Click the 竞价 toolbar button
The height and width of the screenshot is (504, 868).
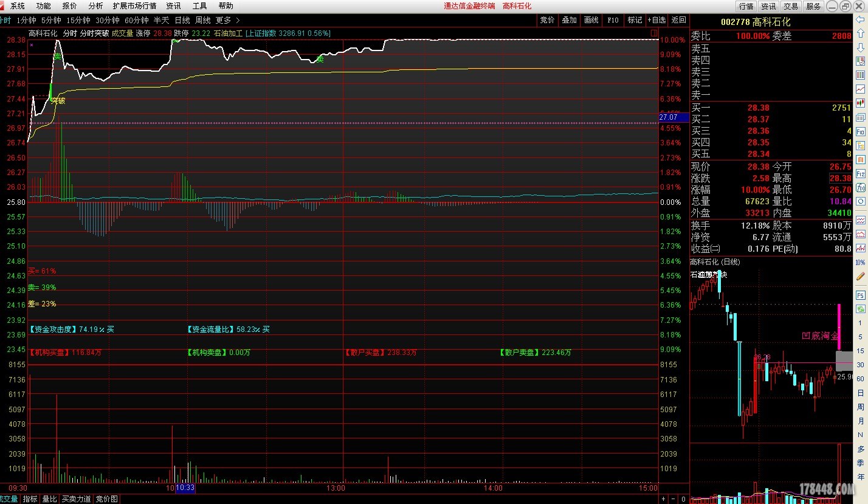[547, 20]
